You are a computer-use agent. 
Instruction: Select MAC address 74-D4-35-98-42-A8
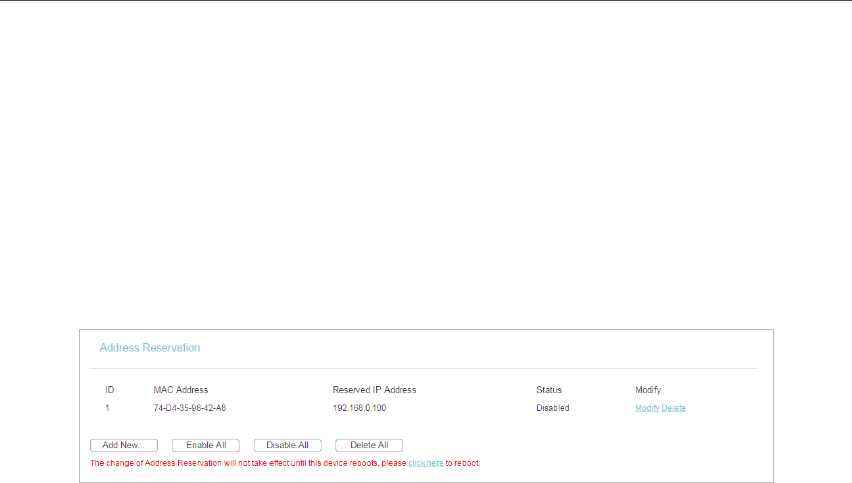(190, 408)
